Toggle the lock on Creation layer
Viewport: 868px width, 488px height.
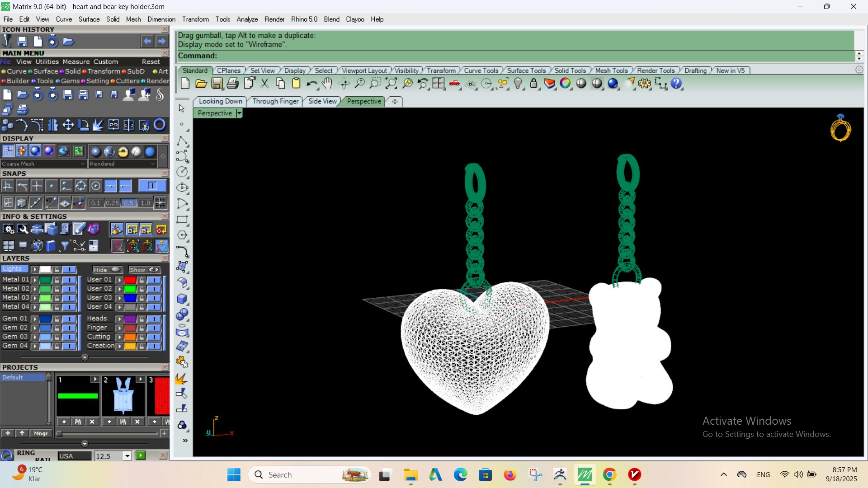(x=142, y=346)
